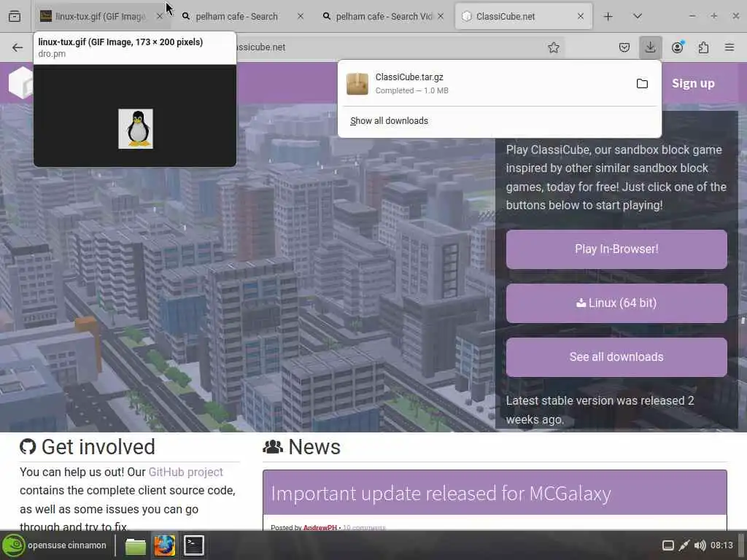This screenshot has height=560, width=747.
Task: Show ClassiCube.tar.gz in its folder
Action: [642, 83]
